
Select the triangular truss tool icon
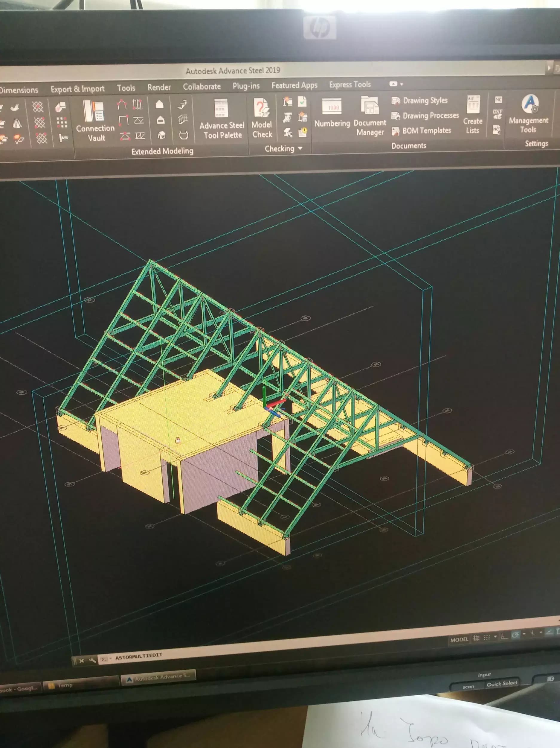125,136
